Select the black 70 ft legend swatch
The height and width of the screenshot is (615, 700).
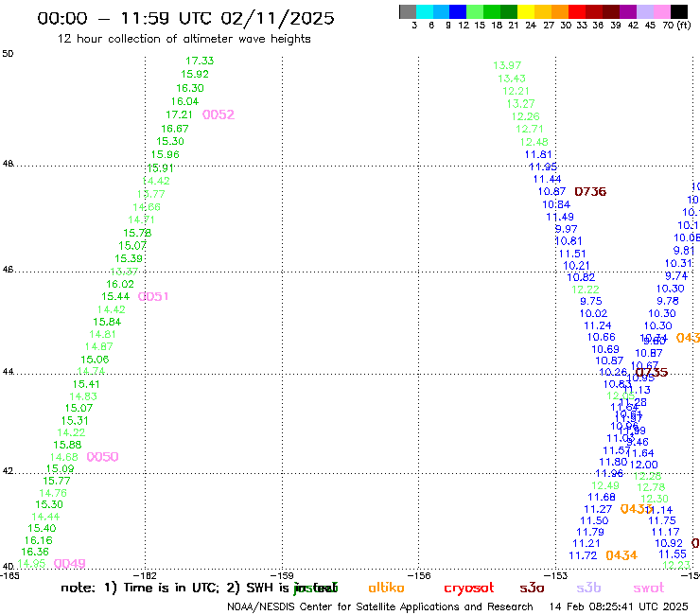[678, 11]
